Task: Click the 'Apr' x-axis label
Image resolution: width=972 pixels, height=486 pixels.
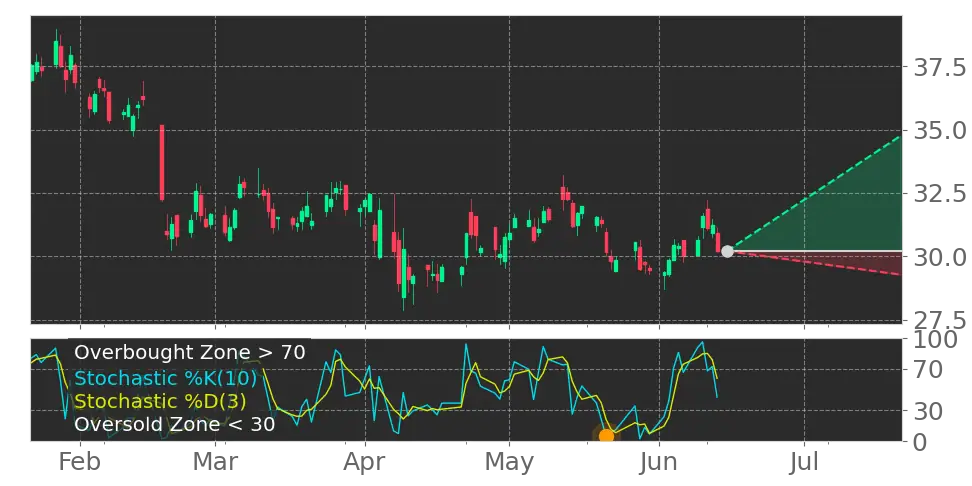Action: coord(365,462)
